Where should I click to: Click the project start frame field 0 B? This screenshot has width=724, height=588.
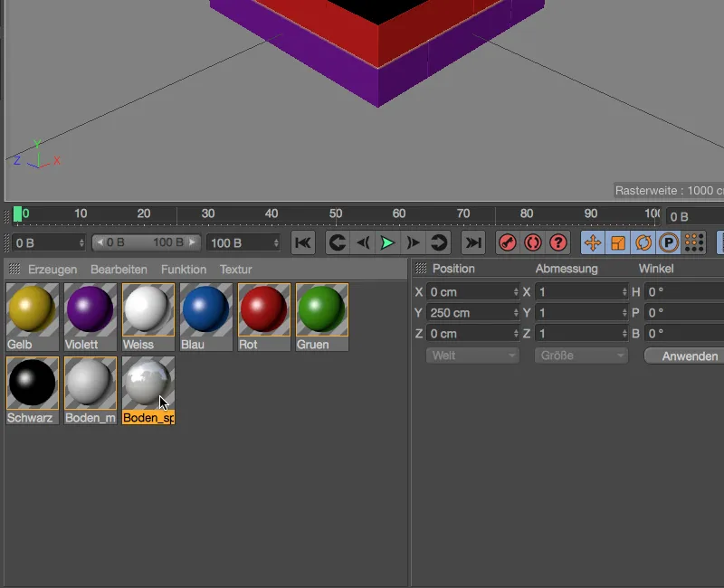(49, 242)
